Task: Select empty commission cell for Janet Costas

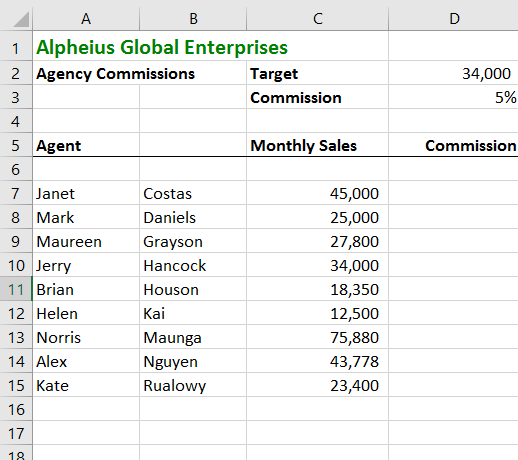Action: pyautogui.click(x=453, y=193)
